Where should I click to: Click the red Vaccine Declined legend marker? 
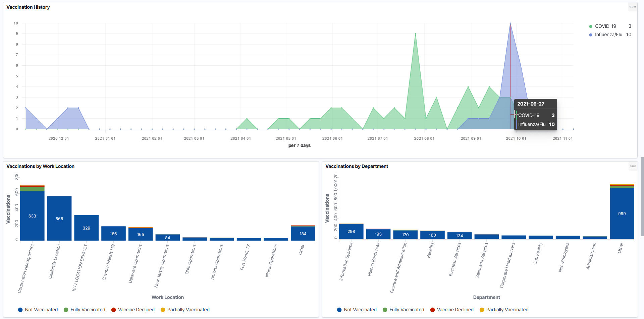tap(114, 310)
